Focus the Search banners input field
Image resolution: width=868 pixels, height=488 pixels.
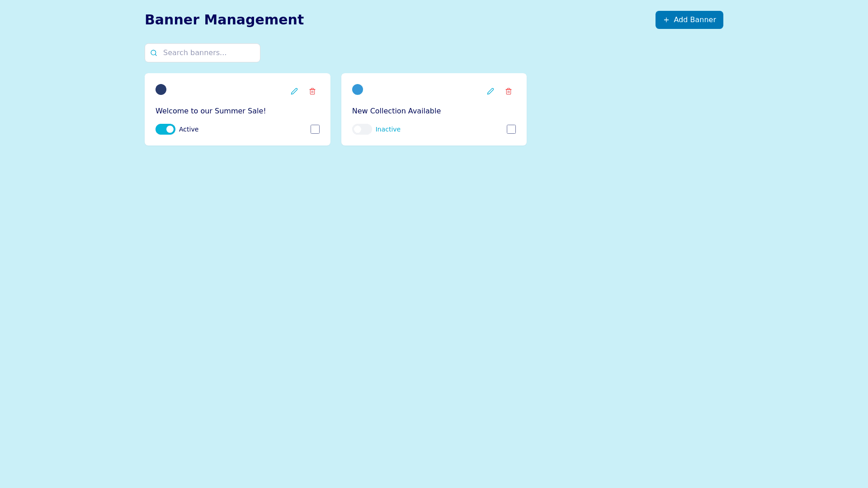(209, 53)
